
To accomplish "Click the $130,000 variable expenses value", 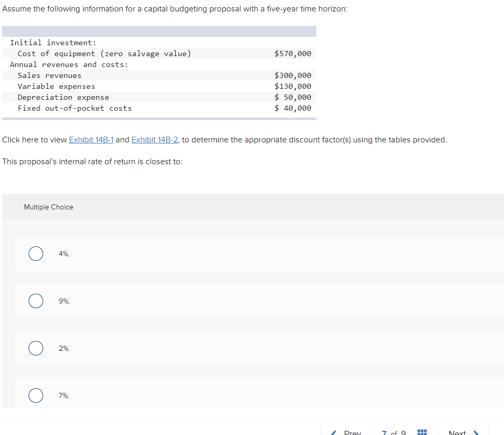I will click(x=293, y=86).
